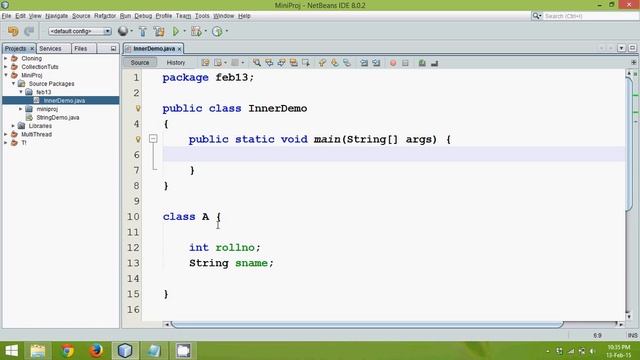
Task: Open the Debug menu
Action: 143,16
